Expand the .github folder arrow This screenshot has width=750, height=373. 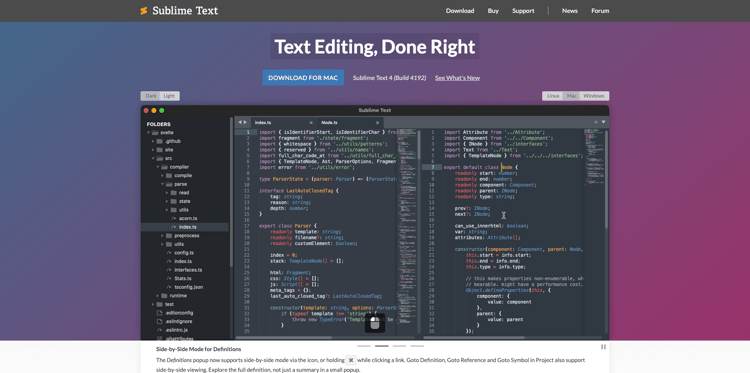click(153, 141)
